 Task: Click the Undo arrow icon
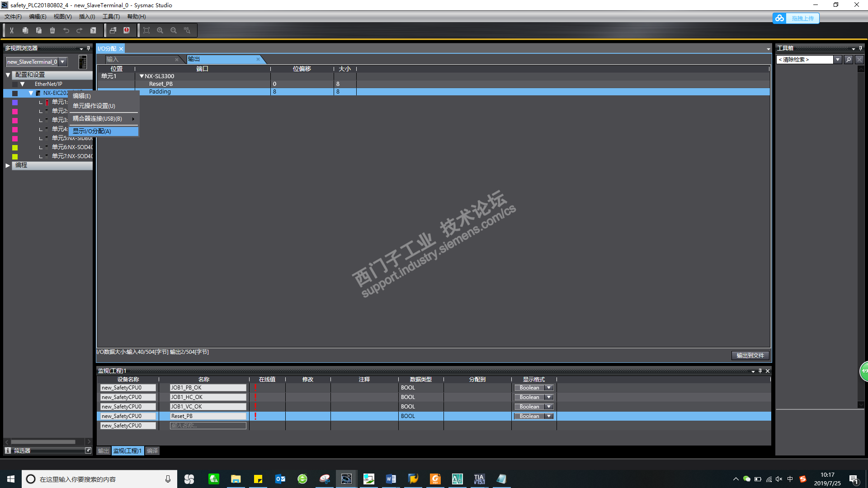(66, 30)
